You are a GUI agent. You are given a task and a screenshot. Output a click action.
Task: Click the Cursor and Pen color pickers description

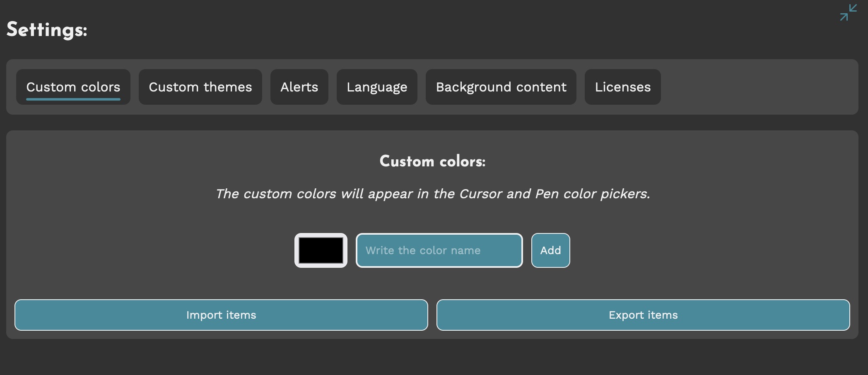point(433,194)
